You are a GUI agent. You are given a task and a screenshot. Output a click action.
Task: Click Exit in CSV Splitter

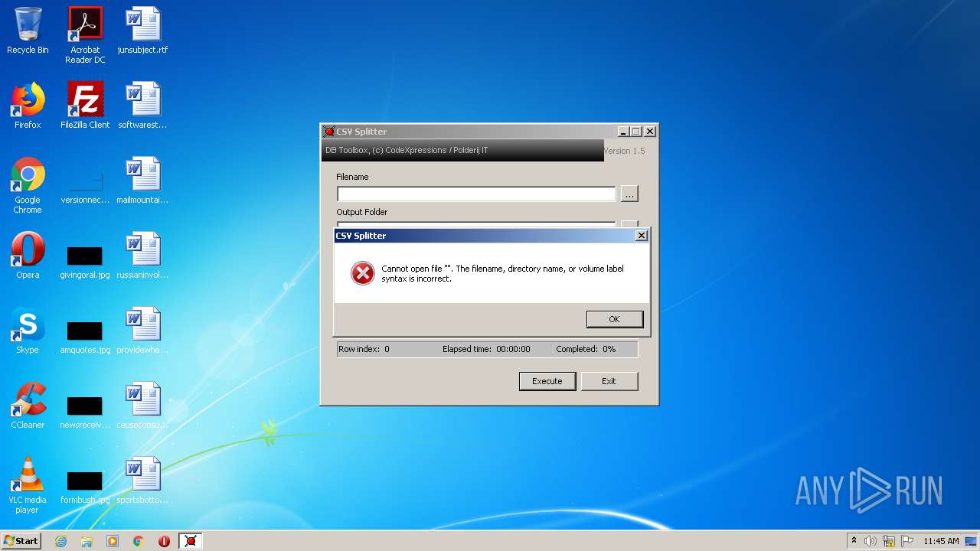[609, 381]
